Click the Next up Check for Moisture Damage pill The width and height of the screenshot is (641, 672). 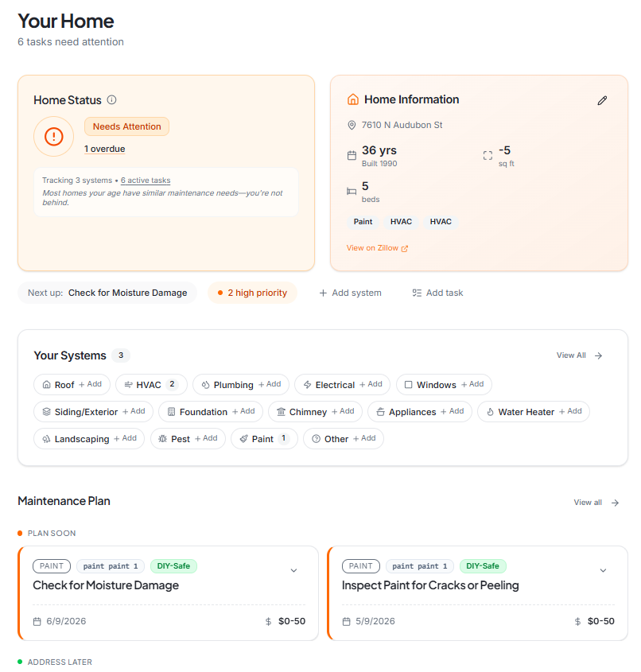[x=107, y=293]
